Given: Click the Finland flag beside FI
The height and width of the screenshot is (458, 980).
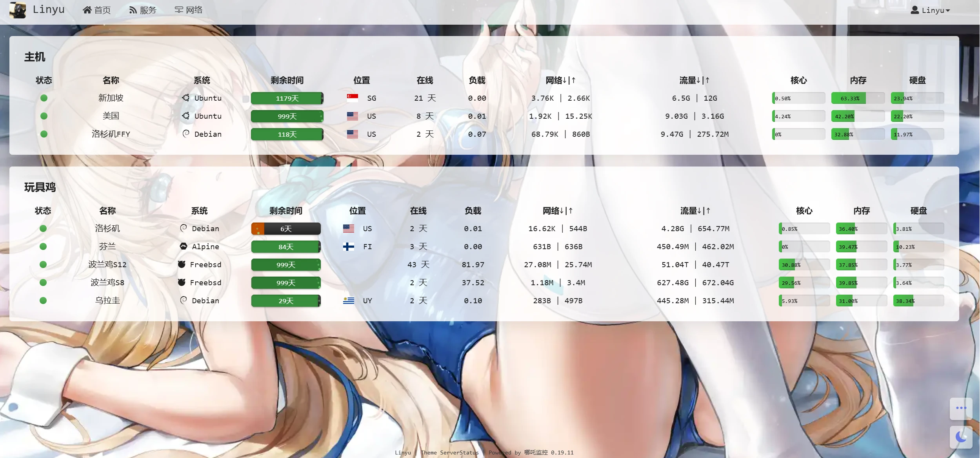Looking at the screenshot, I should coord(348,246).
